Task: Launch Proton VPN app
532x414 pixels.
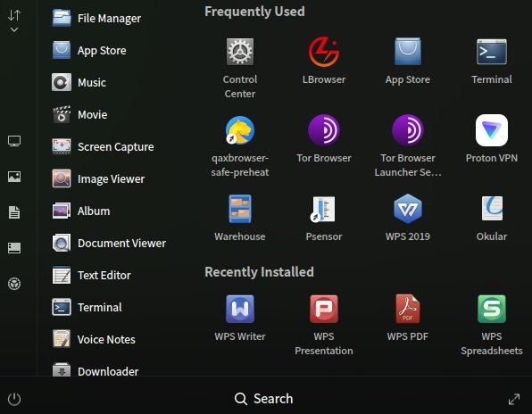Action: click(x=492, y=130)
